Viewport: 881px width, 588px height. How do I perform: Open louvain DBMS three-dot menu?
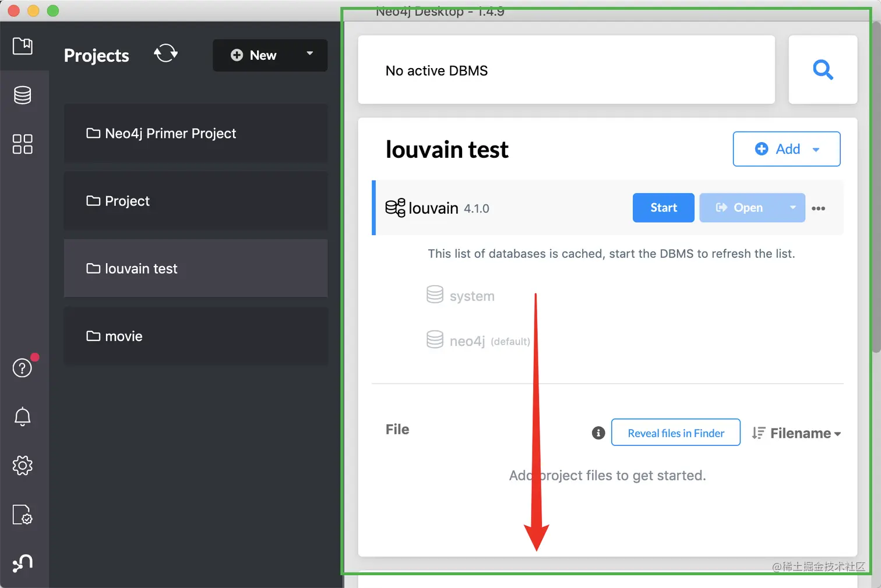click(818, 208)
